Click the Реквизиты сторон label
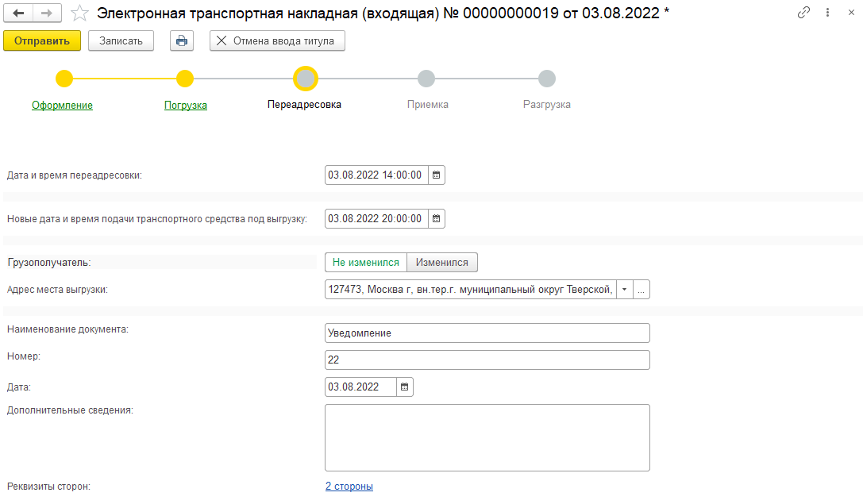863x504 pixels. (48, 487)
